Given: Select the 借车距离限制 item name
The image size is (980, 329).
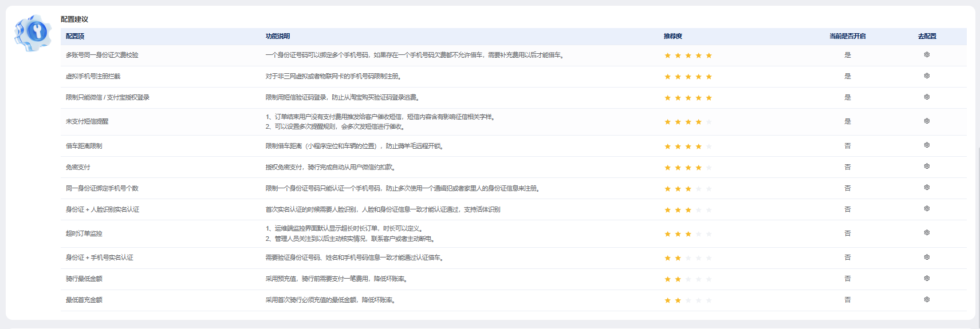Looking at the screenshot, I should 84,146.
